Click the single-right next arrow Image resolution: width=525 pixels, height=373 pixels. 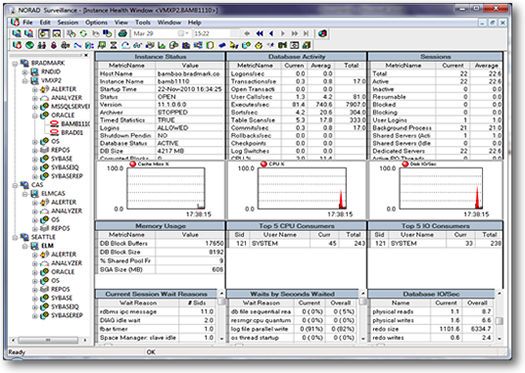[283, 33]
